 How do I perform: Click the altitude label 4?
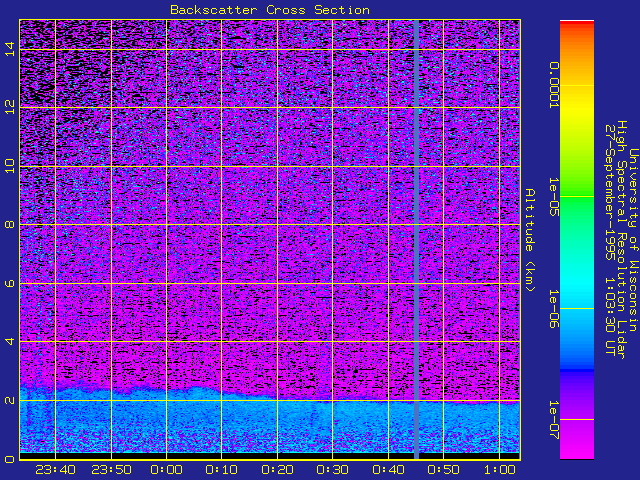10,341
